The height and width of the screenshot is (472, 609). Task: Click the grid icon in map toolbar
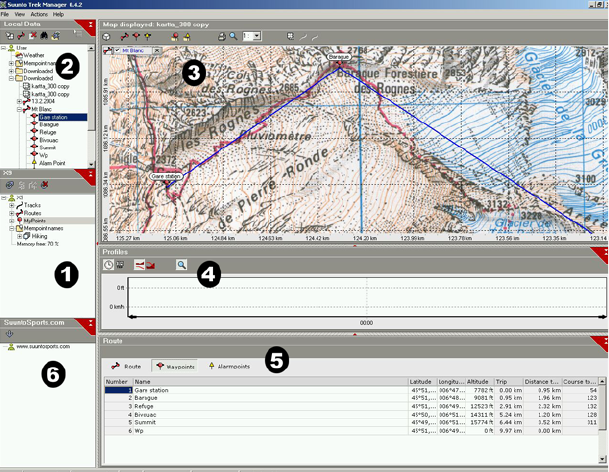click(291, 36)
